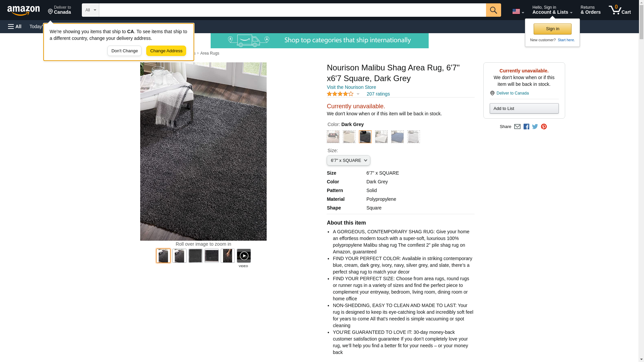
Task: Click the Add to List button
Action: point(524,109)
